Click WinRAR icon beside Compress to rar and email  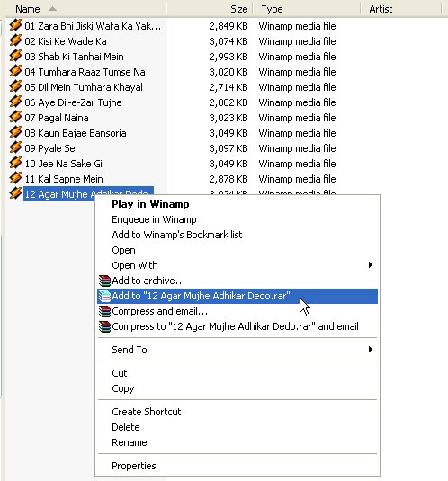click(x=104, y=326)
